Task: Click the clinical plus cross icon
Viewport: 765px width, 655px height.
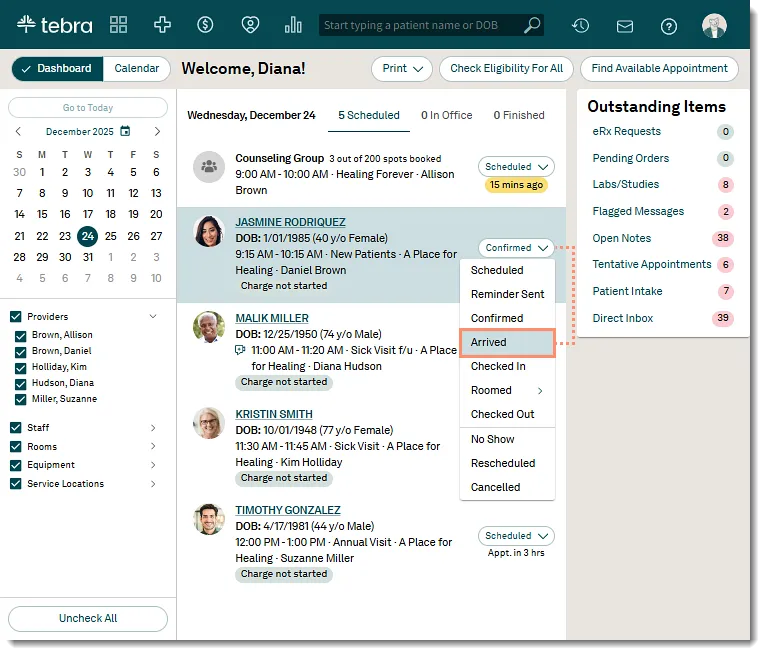Action: tap(162, 24)
